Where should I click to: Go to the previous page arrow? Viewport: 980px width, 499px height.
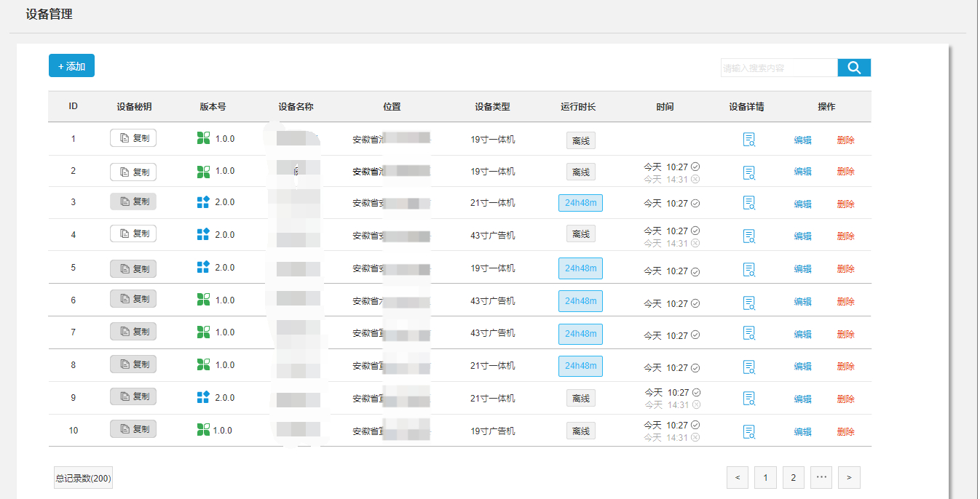click(738, 477)
